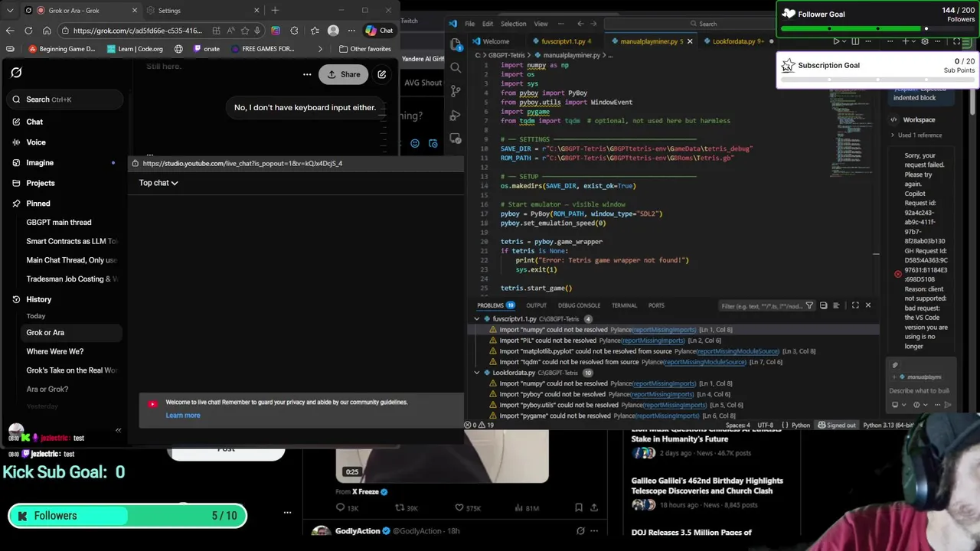Open Imagine in the Grok sidebar
This screenshot has width=980, height=551.
(40, 162)
